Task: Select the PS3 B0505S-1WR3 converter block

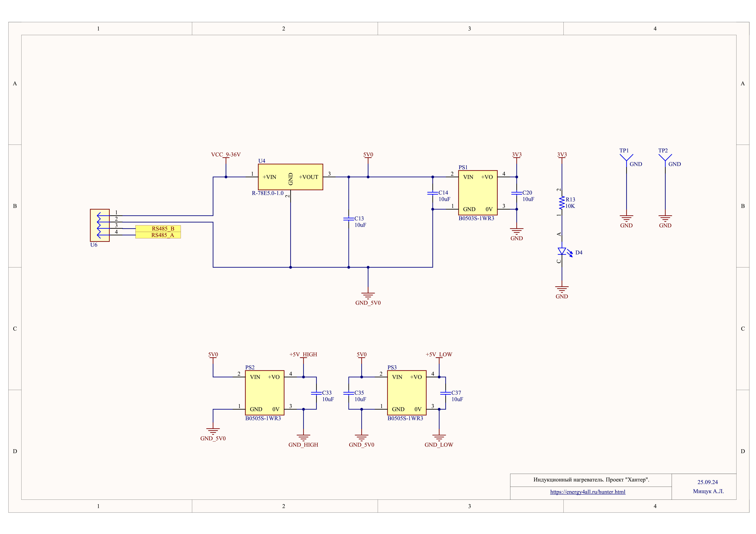Action: [x=407, y=393]
